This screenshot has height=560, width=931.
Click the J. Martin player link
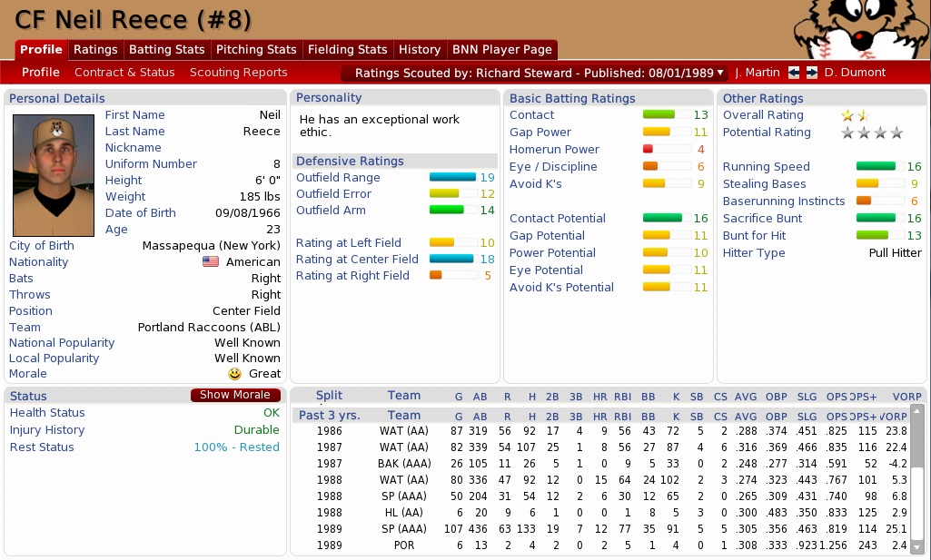coord(758,73)
